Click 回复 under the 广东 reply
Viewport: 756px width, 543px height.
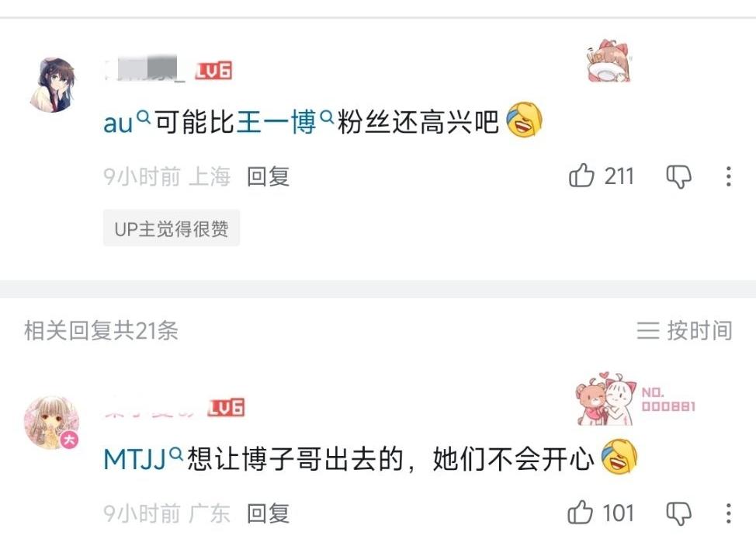pos(268,513)
